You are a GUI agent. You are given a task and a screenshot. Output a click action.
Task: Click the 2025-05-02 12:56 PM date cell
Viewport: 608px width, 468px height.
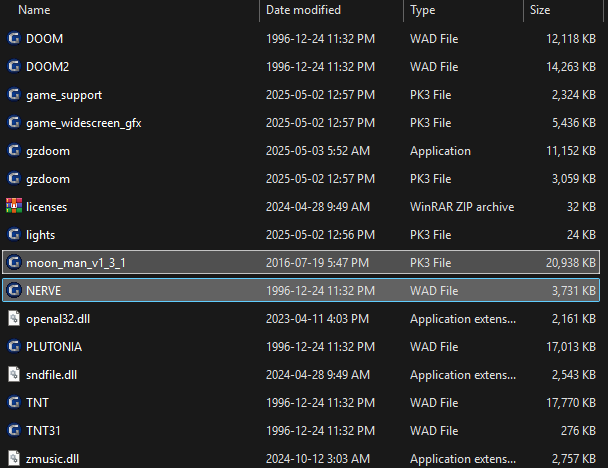320,235
